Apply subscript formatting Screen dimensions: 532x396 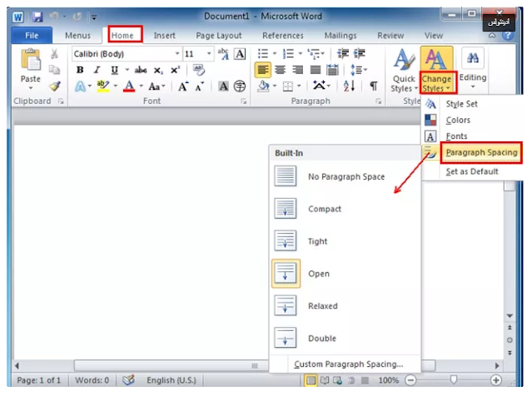pos(158,71)
